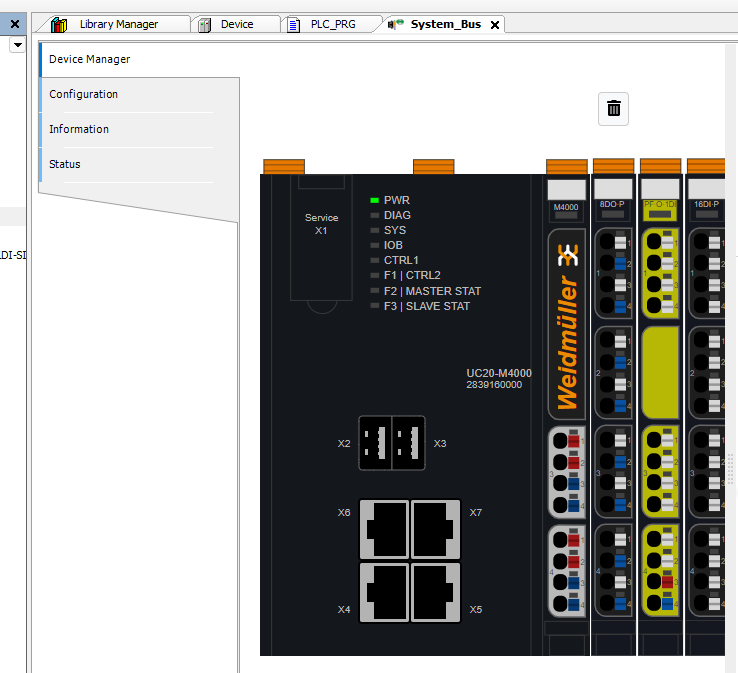Viewport: 738px width, 673px height.
Task: Open the Status section
Action: coord(139,164)
